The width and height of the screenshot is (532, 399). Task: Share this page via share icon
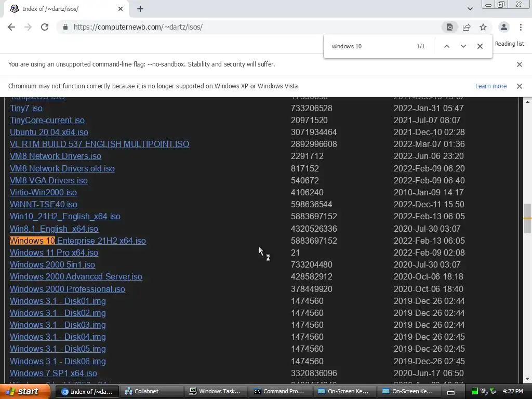(x=467, y=27)
